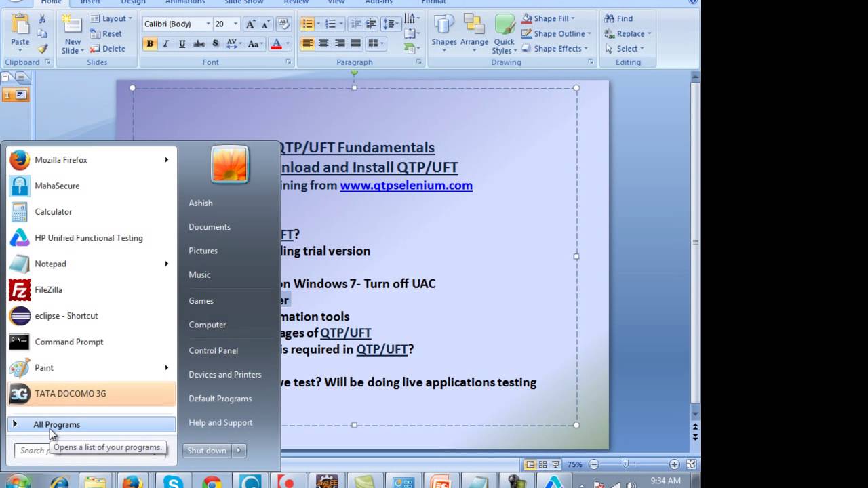Click the Decrease List Level indent icon
Image resolution: width=868 pixels, height=488 pixels.
(x=356, y=24)
